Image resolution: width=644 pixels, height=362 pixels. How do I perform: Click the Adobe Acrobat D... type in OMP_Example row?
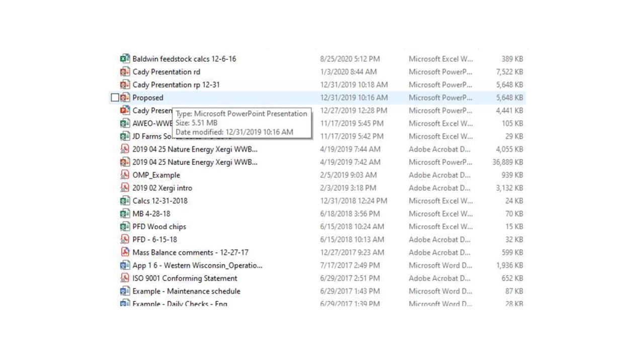click(x=440, y=175)
